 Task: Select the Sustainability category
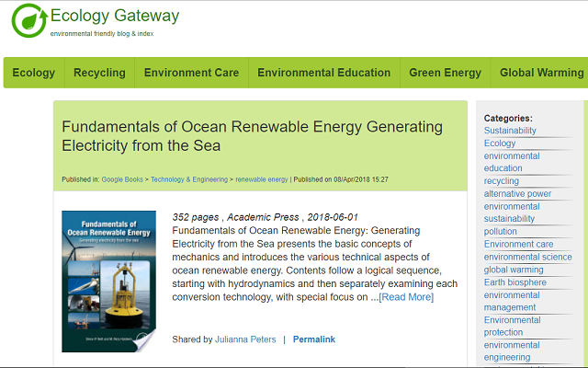510,131
